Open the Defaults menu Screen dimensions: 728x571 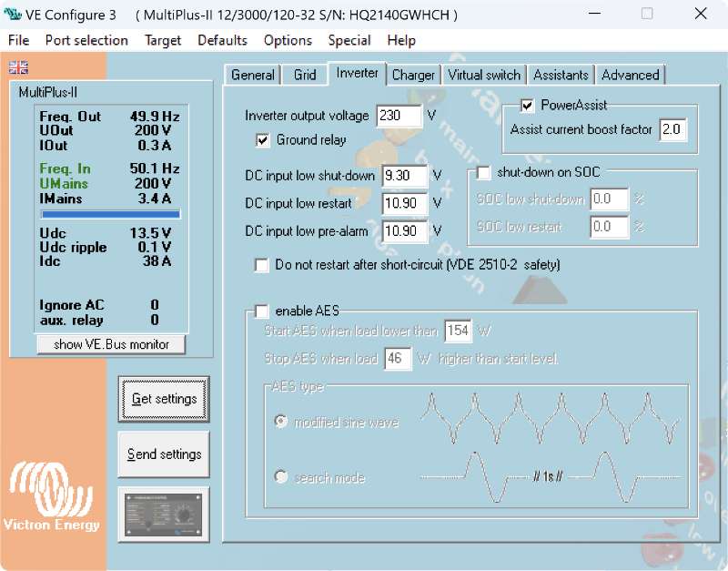click(222, 40)
